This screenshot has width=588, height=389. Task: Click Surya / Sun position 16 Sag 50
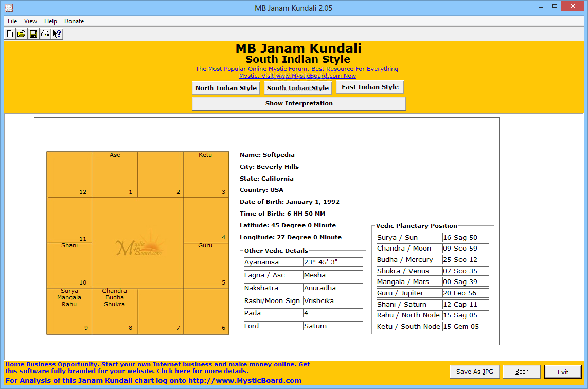pyautogui.click(x=466, y=237)
